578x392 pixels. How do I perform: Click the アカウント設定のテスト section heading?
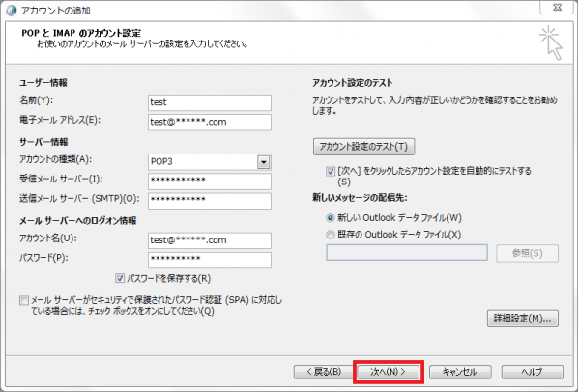[353, 83]
